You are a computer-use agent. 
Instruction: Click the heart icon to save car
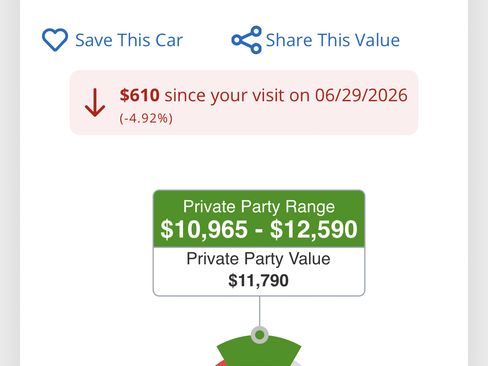[55, 40]
